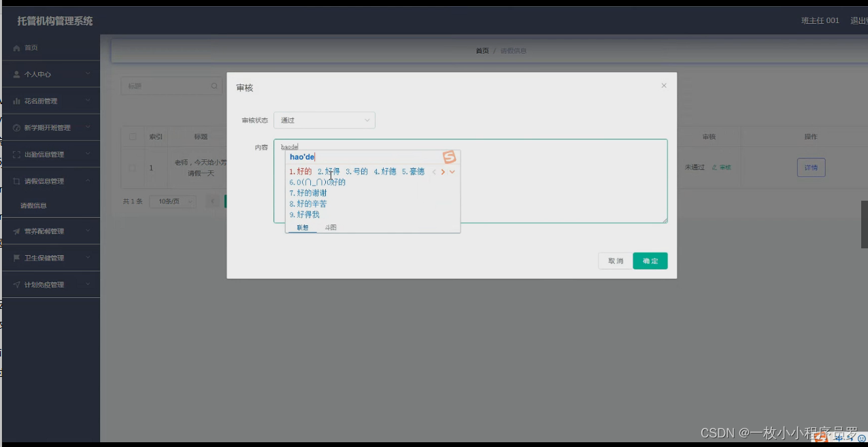This screenshot has width=868, height=447.
Task: Click the 未通过 status text in table
Action: pyautogui.click(x=695, y=167)
